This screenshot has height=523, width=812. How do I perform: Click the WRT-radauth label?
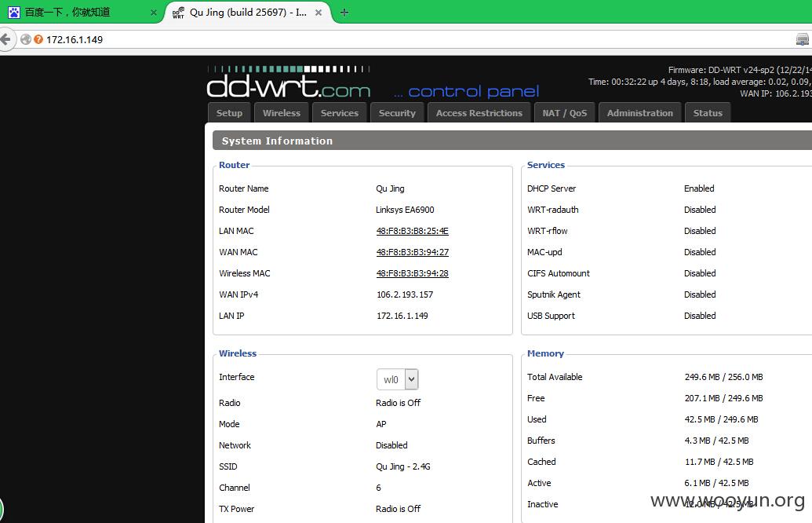552,210
